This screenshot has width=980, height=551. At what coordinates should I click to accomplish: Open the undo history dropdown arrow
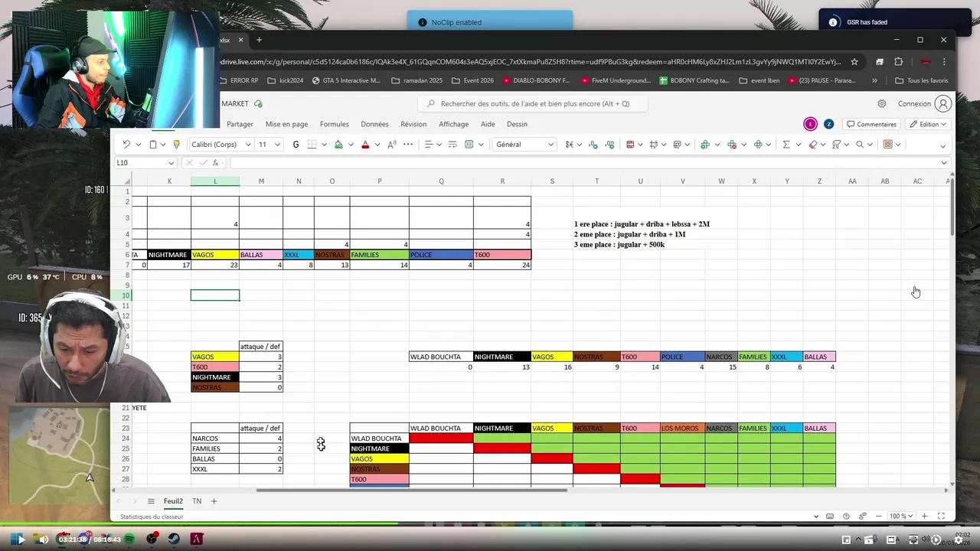(138, 145)
